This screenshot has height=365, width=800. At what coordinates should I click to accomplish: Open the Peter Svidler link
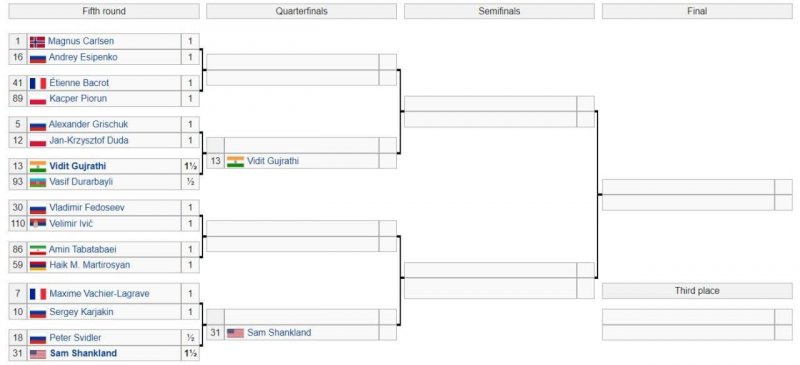[75, 338]
